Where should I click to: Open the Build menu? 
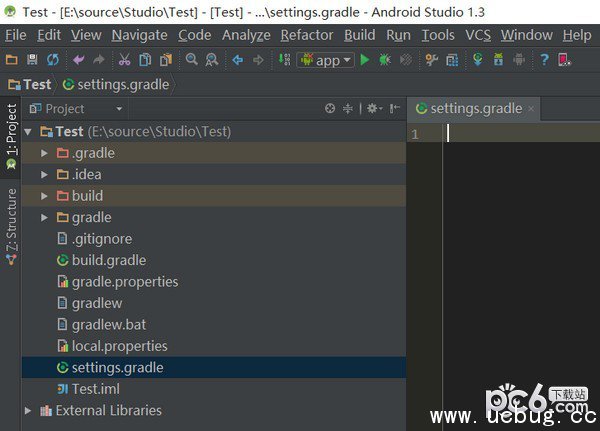coord(360,35)
